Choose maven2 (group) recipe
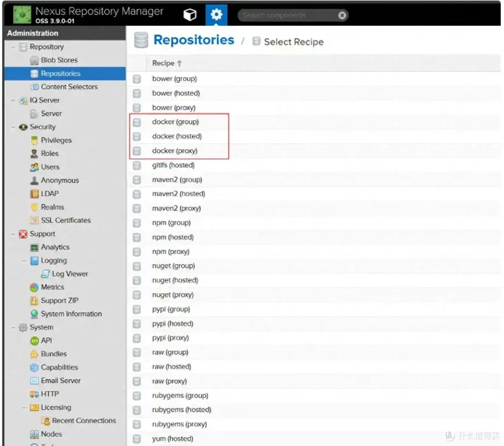 click(x=314, y=179)
